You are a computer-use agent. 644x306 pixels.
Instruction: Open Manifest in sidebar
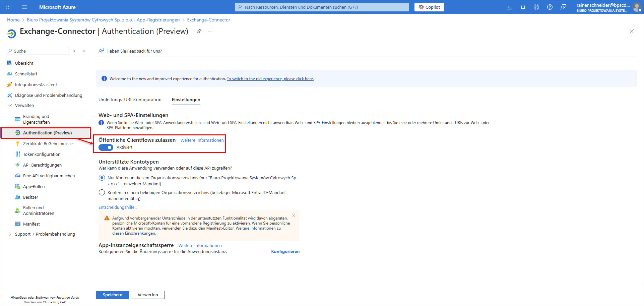[31, 224]
